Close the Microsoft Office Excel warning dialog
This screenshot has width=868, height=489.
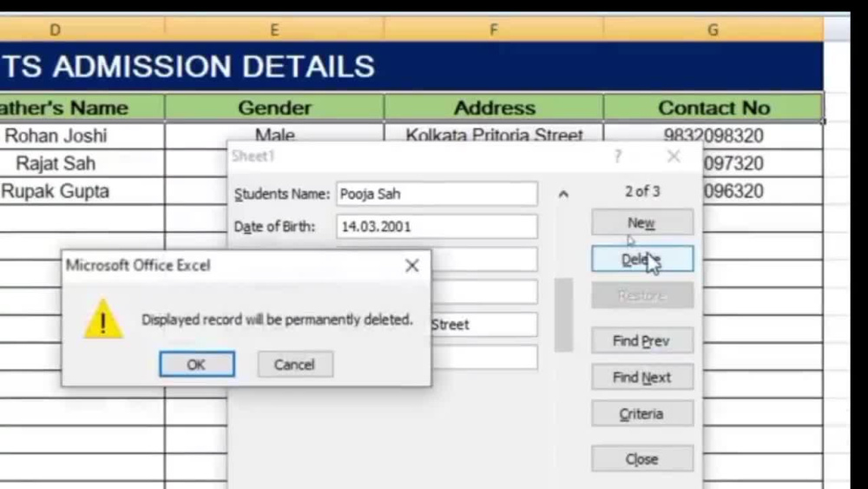pyautogui.click(x=411, y=266)
